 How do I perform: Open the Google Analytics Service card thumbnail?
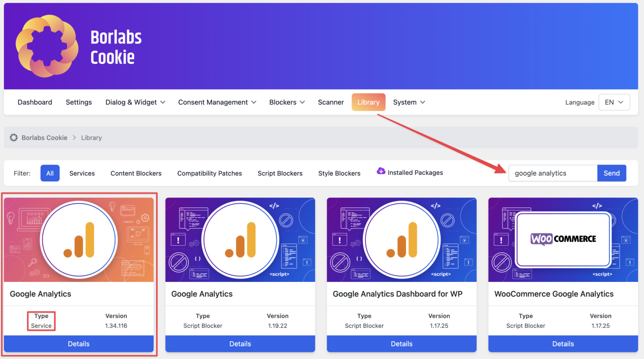79,240
